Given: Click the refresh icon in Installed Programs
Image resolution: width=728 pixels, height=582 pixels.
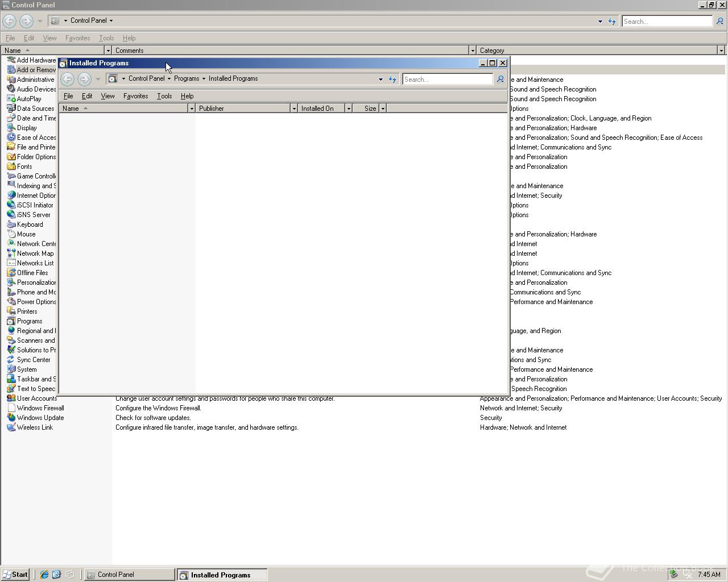Looking at the screenshot, I should tap(392, 80).
